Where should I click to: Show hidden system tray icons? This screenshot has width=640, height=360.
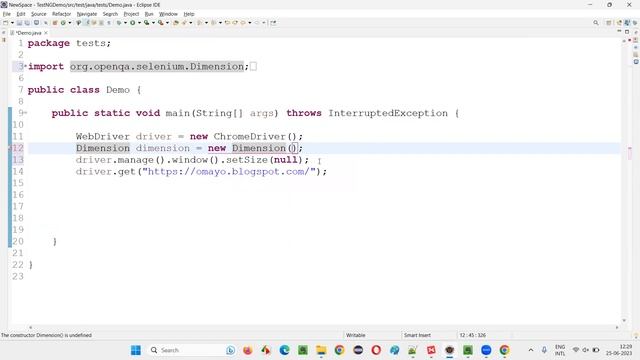click(531, 350)
